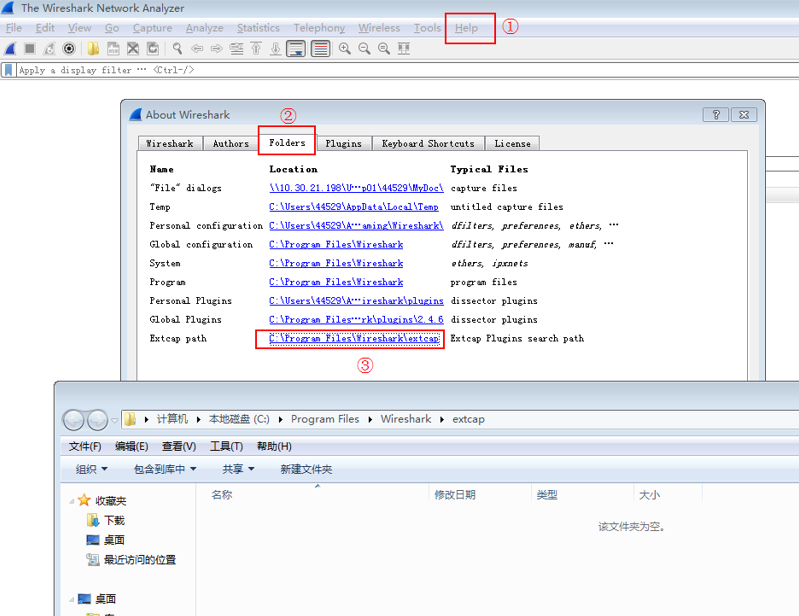Find a packet magnifier icon
This screenshot has height=616, width=799.
(177, 49)
